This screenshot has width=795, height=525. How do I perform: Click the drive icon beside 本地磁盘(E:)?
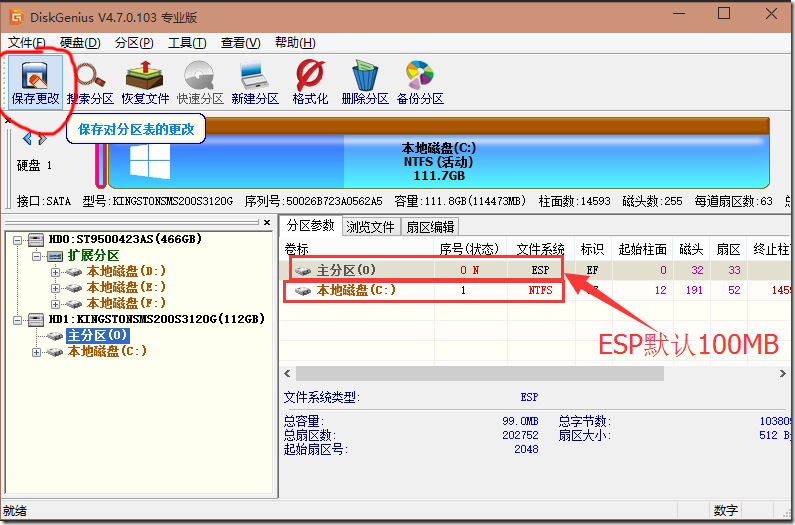coord(74,288)
